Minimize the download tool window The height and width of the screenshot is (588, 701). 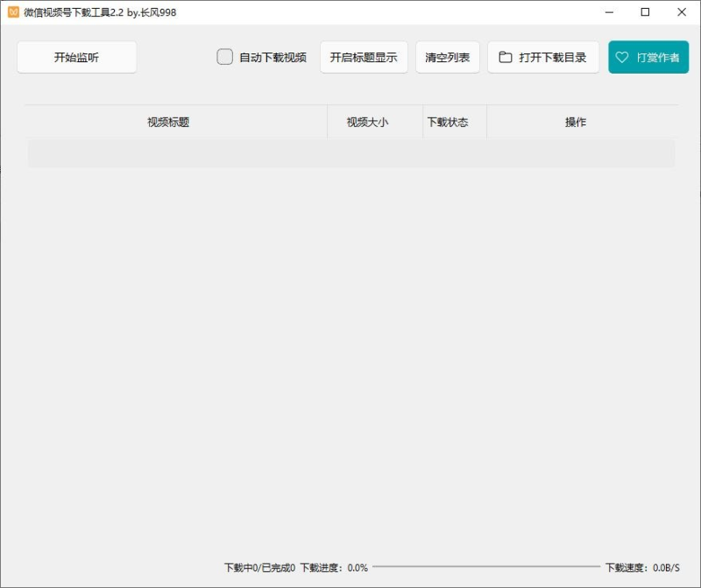pos(608,12)
